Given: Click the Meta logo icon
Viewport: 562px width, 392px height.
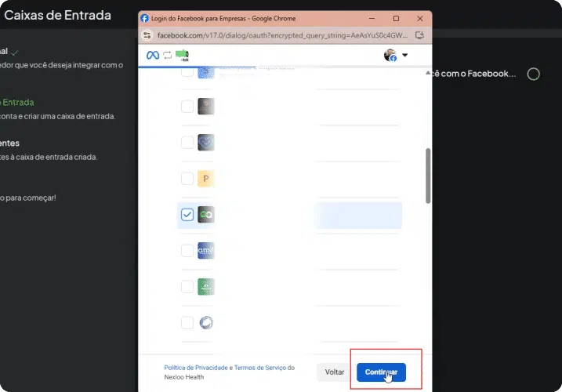Looking at the screenshot, I should pyautogui.click(x=153, y=55).
